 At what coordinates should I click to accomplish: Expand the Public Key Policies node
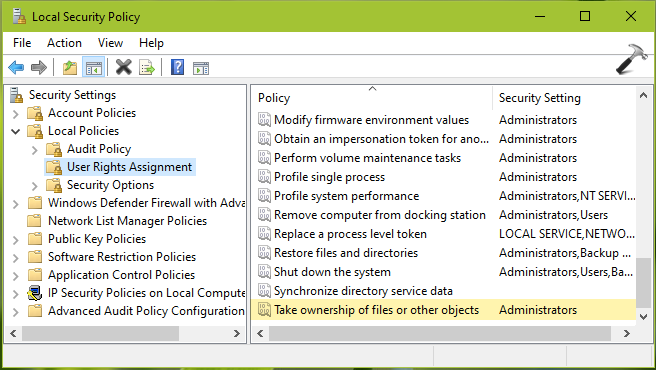tap(15, 240)
